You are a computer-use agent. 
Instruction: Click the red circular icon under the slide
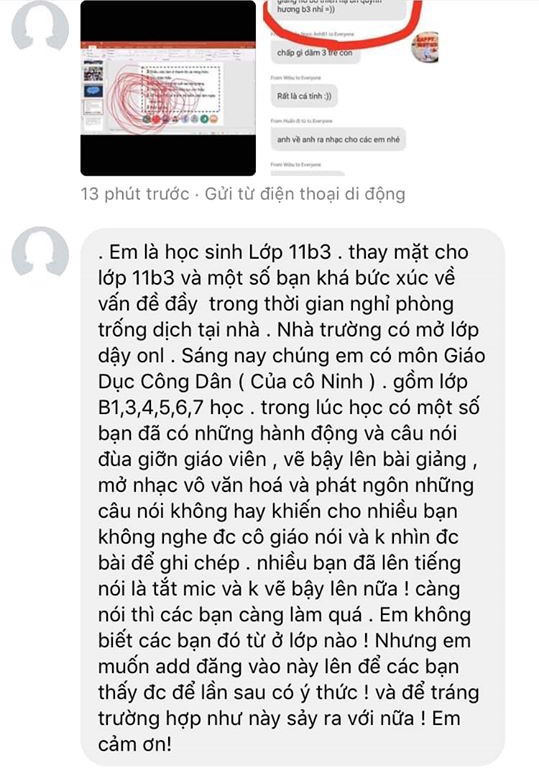tap(156, 119)
